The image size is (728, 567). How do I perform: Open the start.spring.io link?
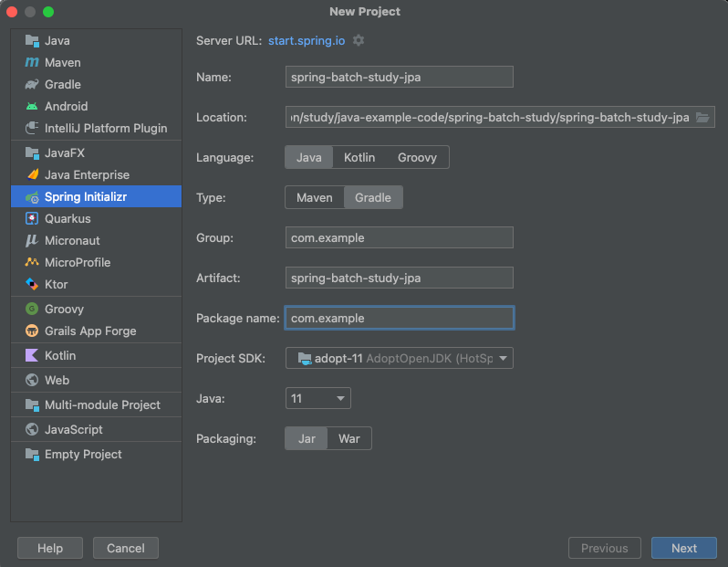point(307,41)
